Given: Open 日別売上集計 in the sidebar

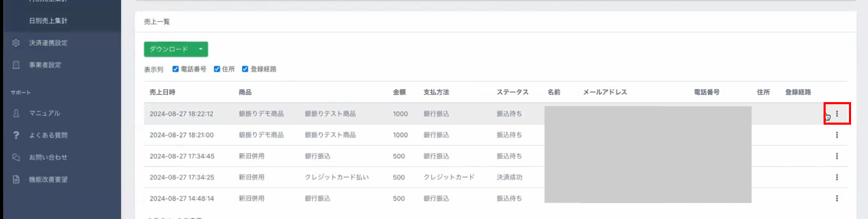Looking at the screenshot, I should (48, 21).
